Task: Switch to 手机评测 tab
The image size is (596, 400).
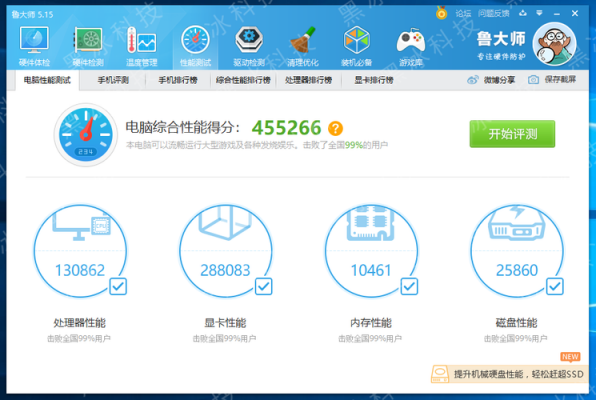Action: (x=113, y=80)
